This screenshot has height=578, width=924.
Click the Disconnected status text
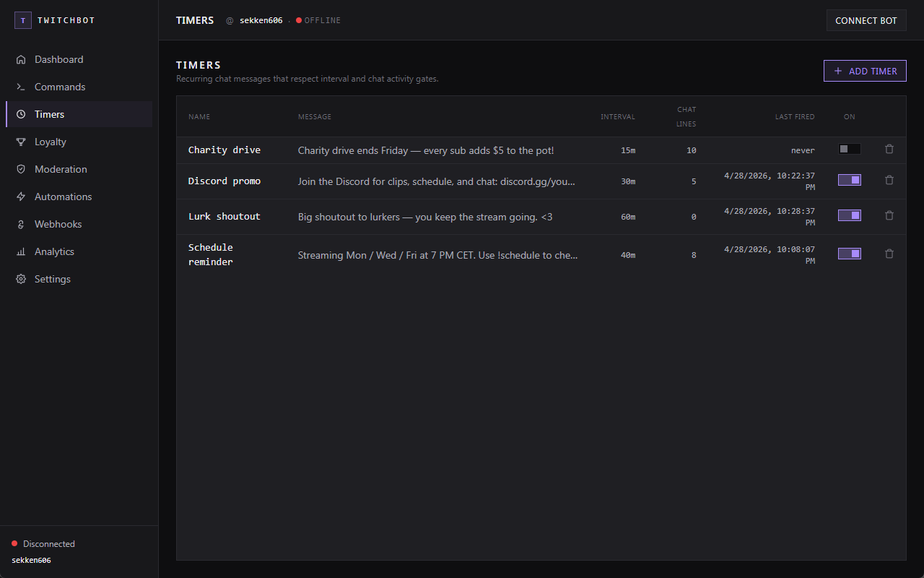point(49,543)
